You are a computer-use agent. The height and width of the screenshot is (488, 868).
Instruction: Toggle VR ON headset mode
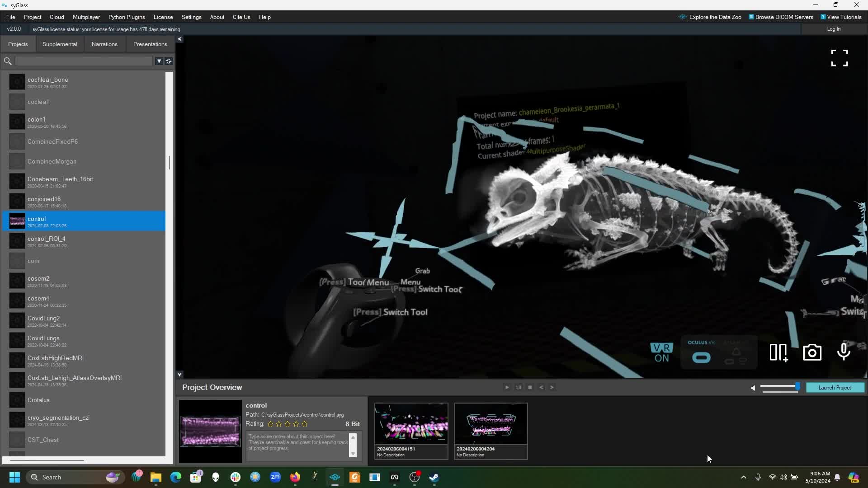pos(661,353)
